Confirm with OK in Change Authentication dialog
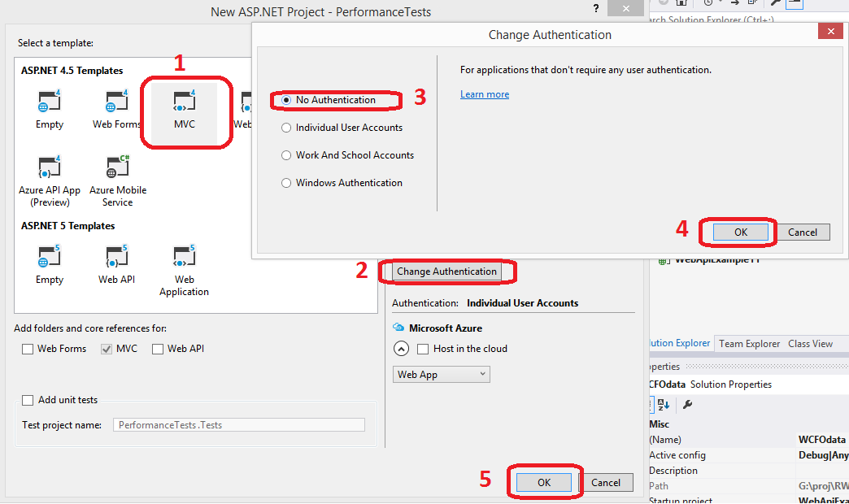The width and height of the screenshot is (849, 504). [x=740, y=232]
